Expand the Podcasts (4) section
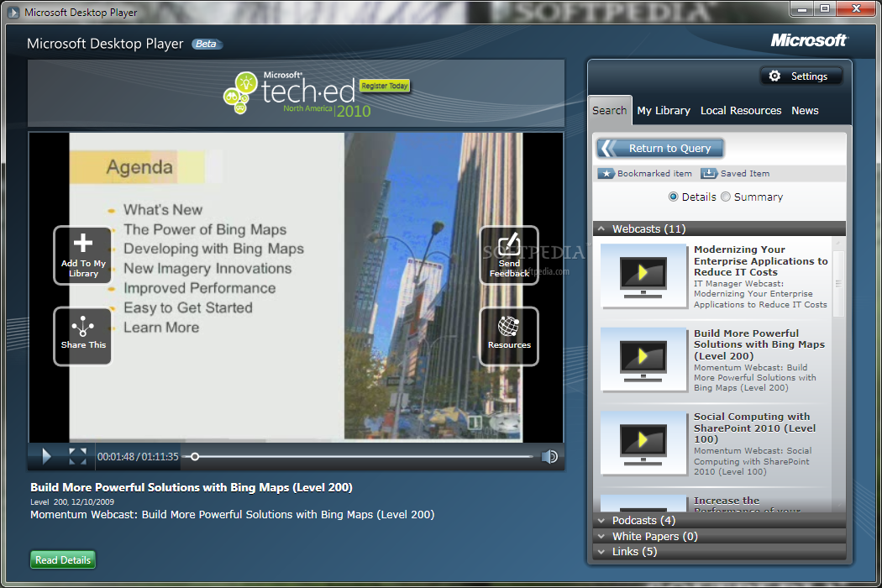 pyautogui.click(x=719, y=521)
